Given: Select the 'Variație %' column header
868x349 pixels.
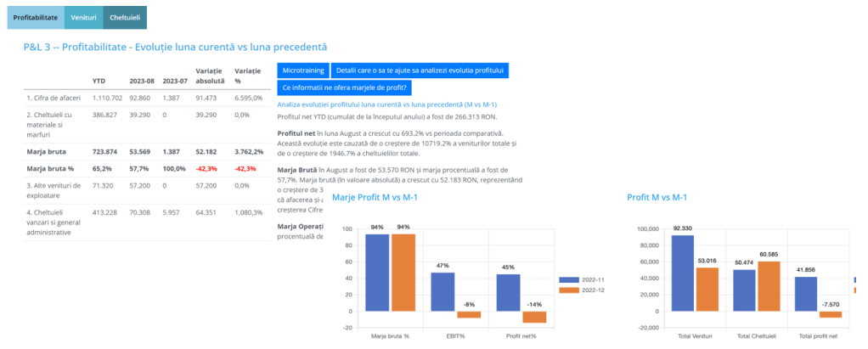Looking at the screenshot, I should 247,76.
